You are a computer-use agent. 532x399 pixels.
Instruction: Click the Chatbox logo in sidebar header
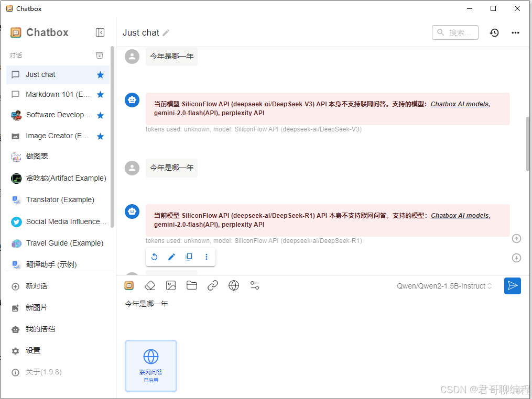[16, 32]
